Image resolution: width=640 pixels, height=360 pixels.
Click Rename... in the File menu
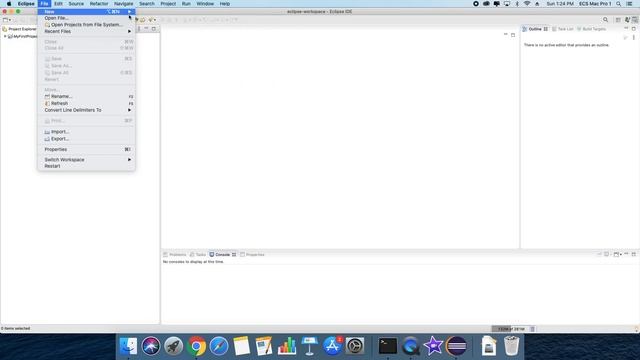(x=87, y=96)
